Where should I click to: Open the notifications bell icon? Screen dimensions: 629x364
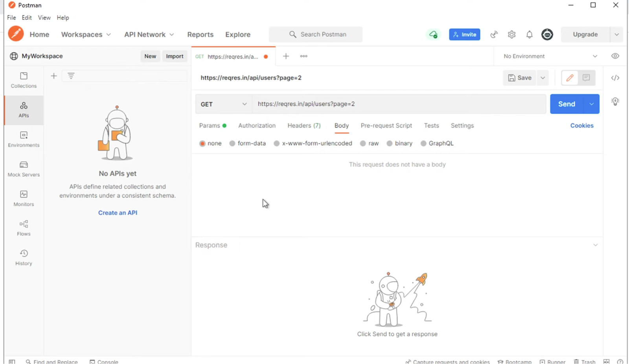530,35
